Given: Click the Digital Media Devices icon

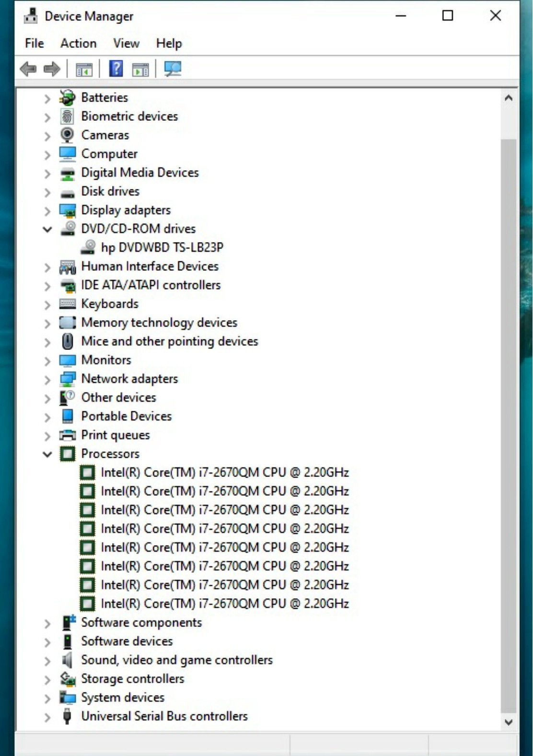Looking at the screenshot, I should (67, 173).
